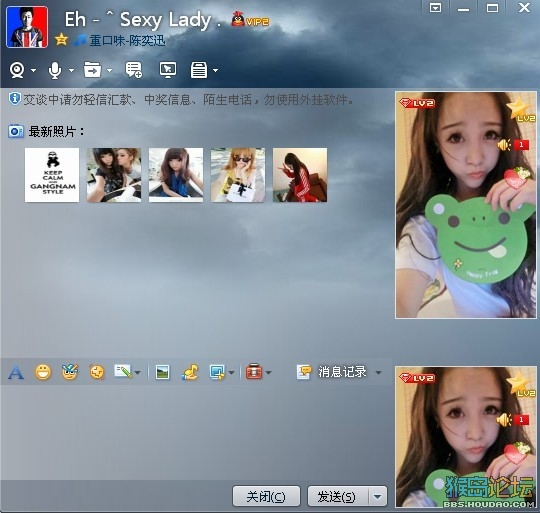
Task: Open the window menu dropdown in title bar
Action: [x=435, y=8]
